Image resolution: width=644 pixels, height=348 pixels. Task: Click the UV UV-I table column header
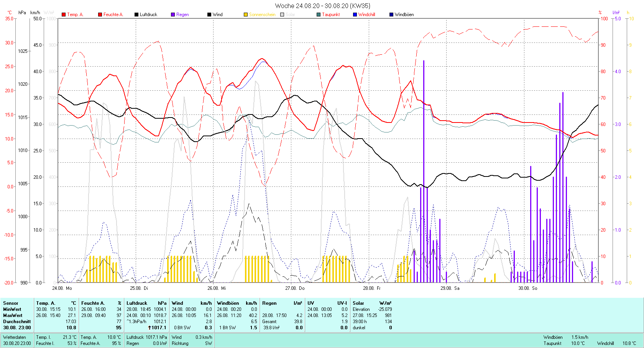[327, 303]
